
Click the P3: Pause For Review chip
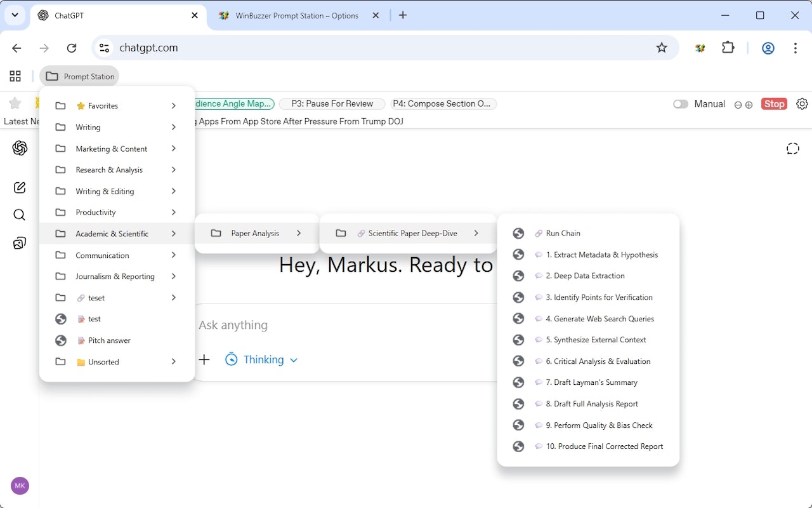pos(332,104)
